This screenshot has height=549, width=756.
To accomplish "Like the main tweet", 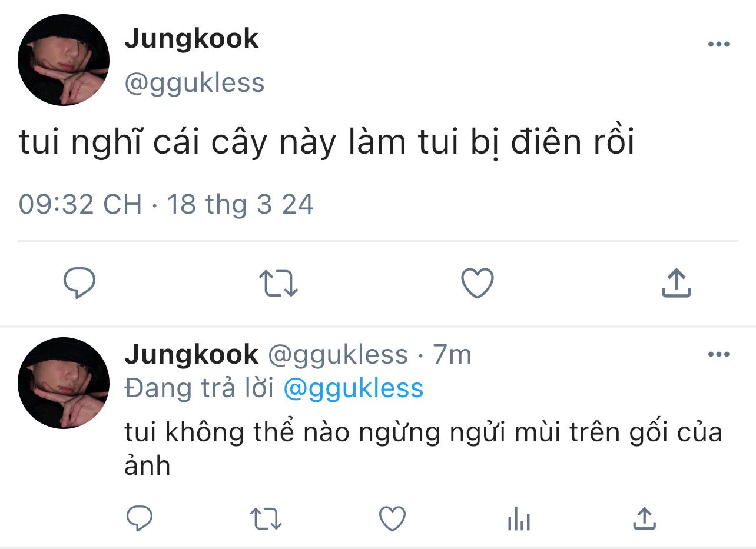I will click(477, 284).
